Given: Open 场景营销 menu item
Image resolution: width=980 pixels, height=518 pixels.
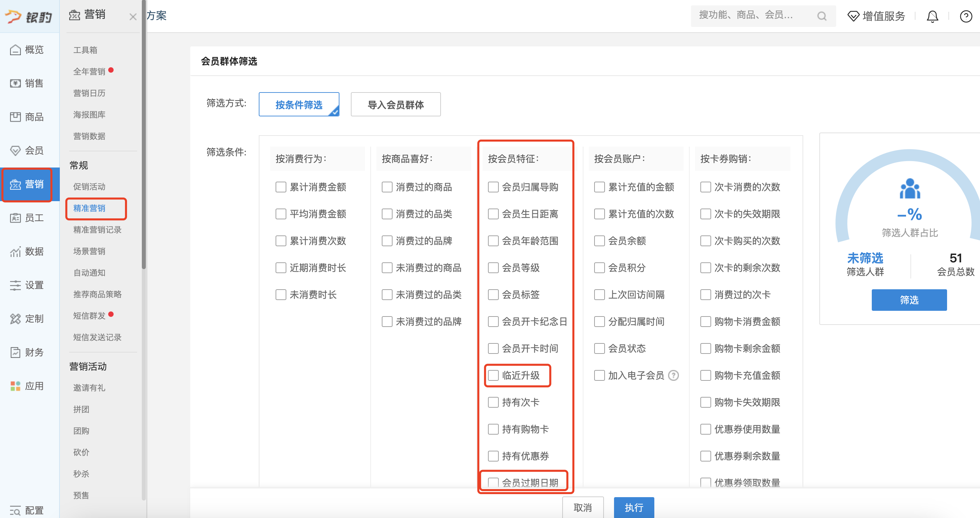Looking at the screenshot, I should tap(89, 251).
